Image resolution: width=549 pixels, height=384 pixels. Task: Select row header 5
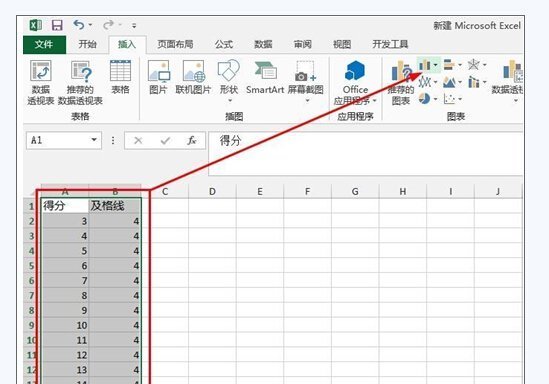[x=32, y=266]
